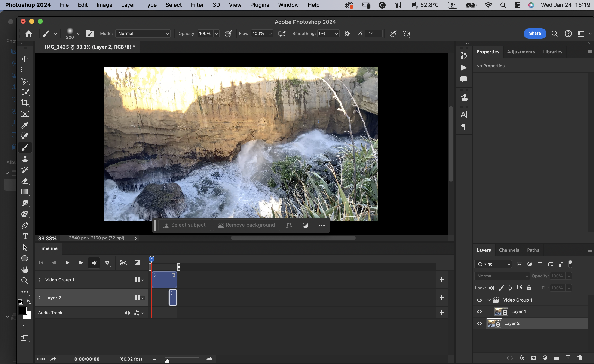Click the Remove background button
Image resolution: width=594 pixels, height=364 pixels.
[246, 225]
